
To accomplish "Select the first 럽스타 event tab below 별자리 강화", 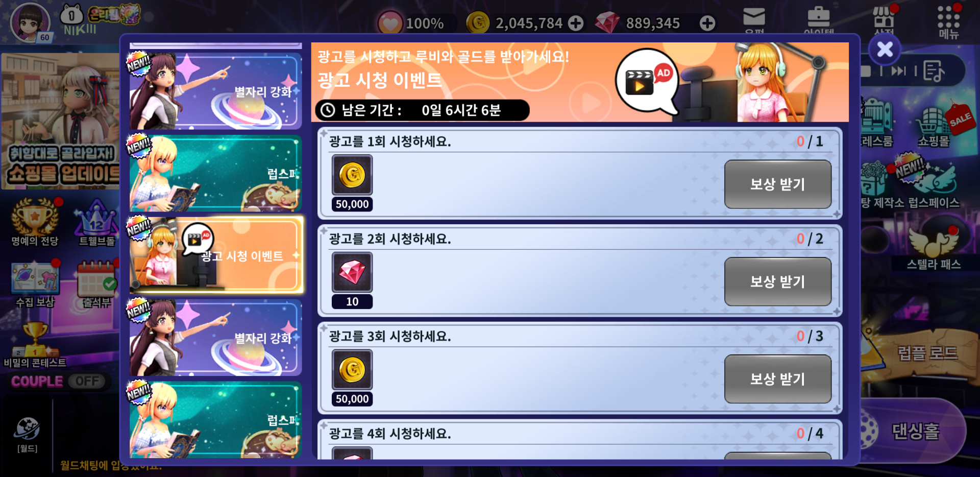I will pos(216,173).
